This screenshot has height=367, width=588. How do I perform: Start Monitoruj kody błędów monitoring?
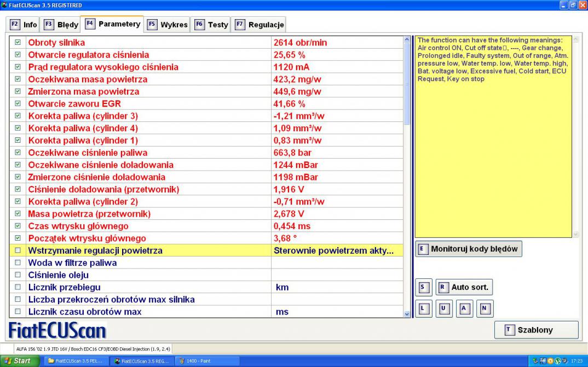468,249
